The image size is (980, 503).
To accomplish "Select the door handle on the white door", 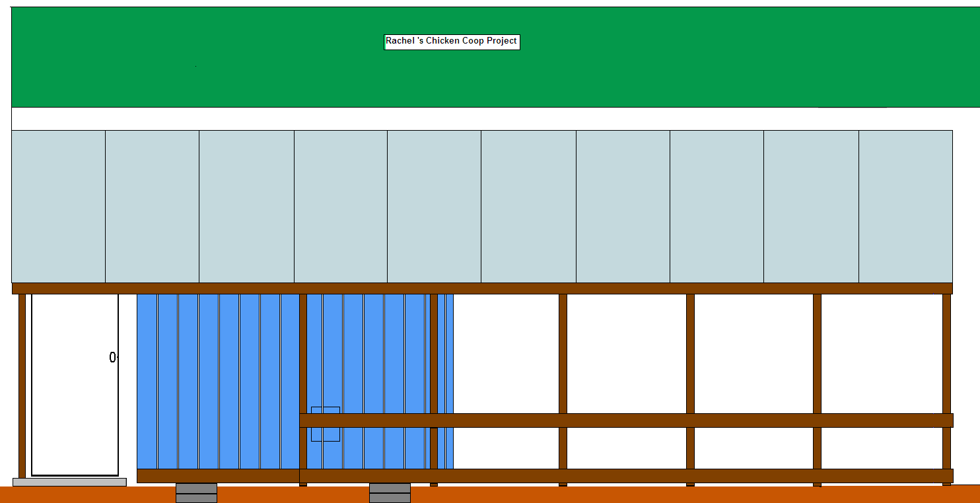I will point(112,357).
